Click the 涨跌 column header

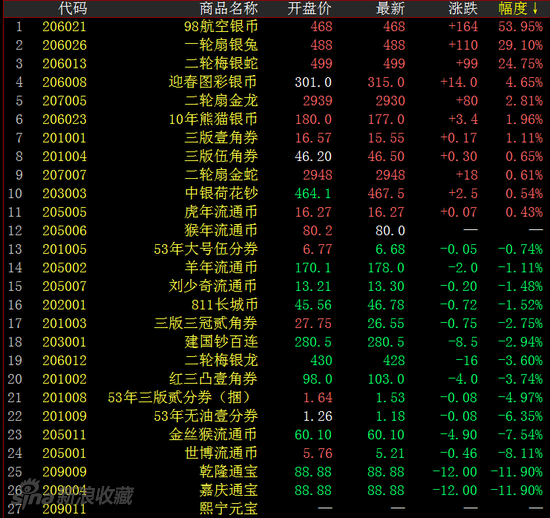(x=463, y=8)
